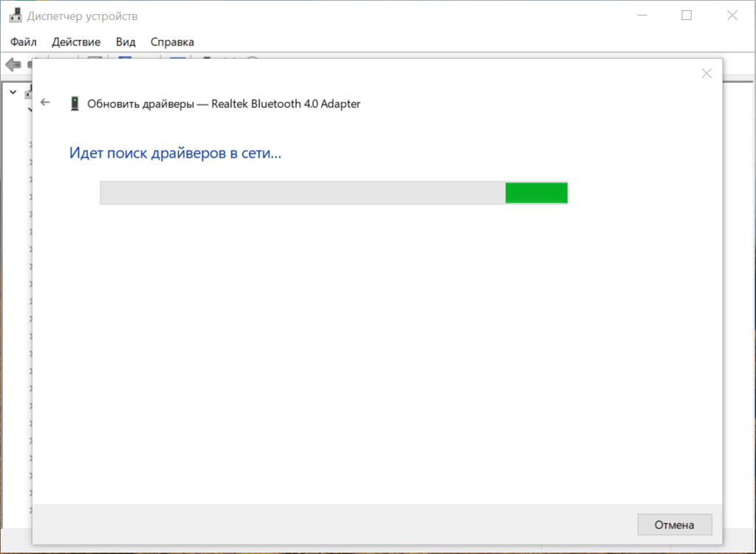Viewport: 756px width, 554px height.
Task: Minimize the Диспетчер устройств window
Action: (x=642, y=15)
